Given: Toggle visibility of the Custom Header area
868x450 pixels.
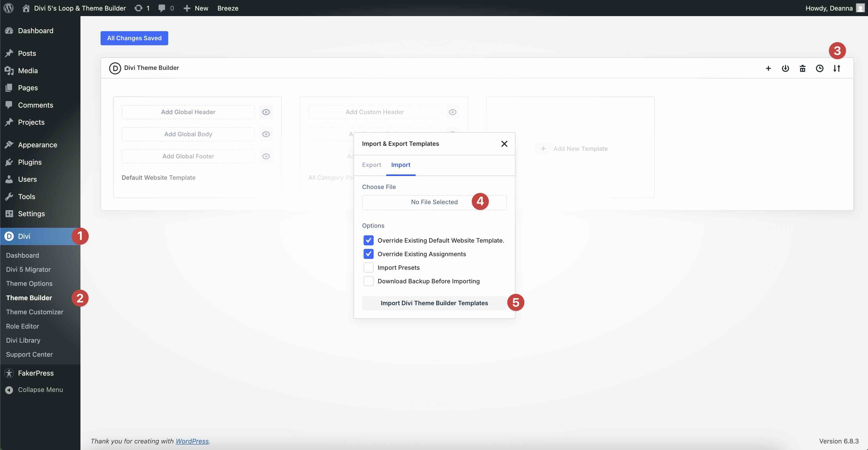Looking at the screenshot, I should click(x=452, y=111).
